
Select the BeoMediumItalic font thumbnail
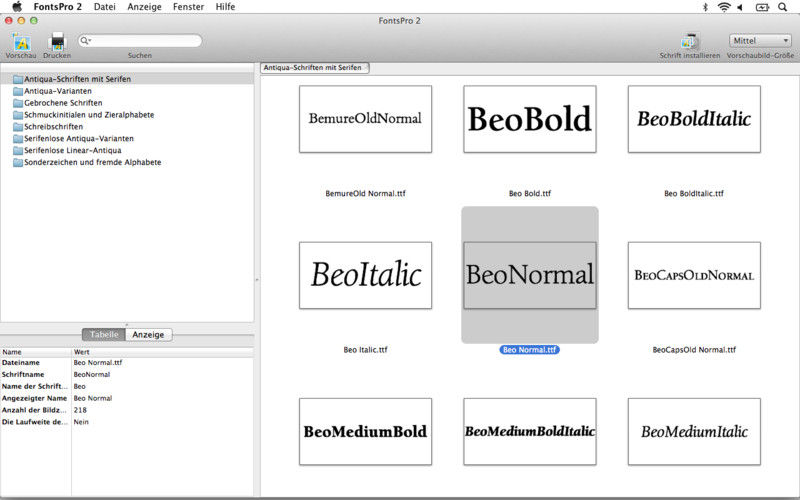pos(694,431)
